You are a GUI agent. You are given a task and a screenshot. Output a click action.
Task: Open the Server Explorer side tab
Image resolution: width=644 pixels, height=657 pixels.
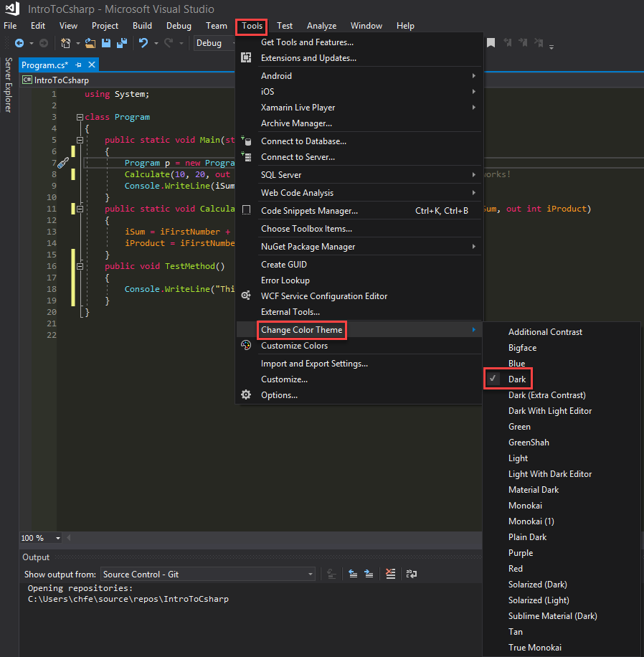click(x=9, y=85)
